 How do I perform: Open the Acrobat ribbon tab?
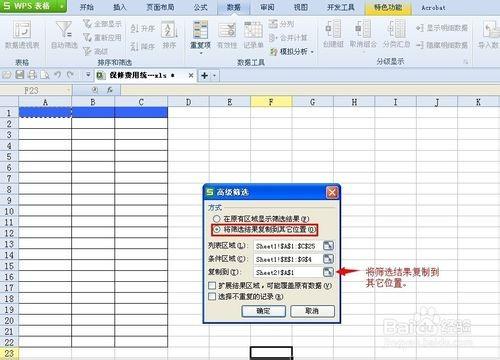coord(433,7)
